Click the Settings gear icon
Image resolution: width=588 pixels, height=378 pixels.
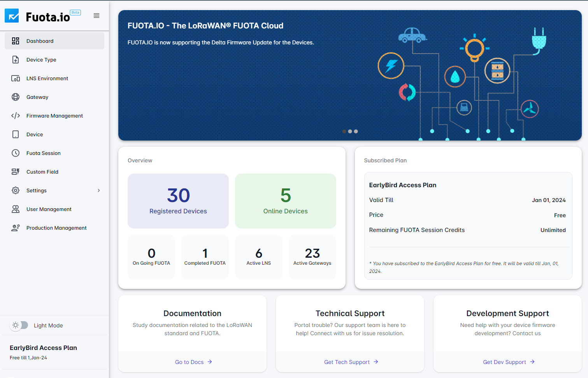pos(16,190)
